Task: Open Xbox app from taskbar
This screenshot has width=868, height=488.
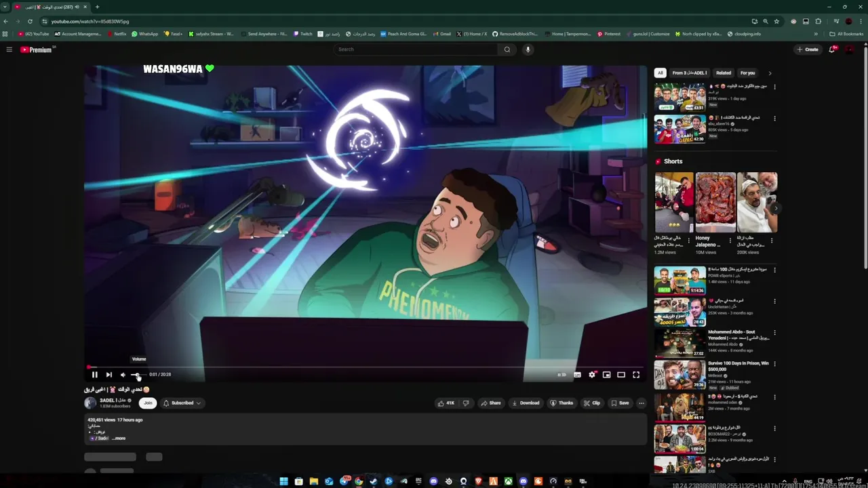Action: click(508, 481)
